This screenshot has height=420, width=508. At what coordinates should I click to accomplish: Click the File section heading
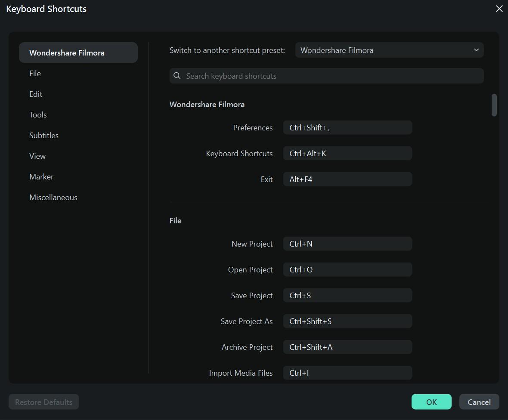[x=175, y=220]
